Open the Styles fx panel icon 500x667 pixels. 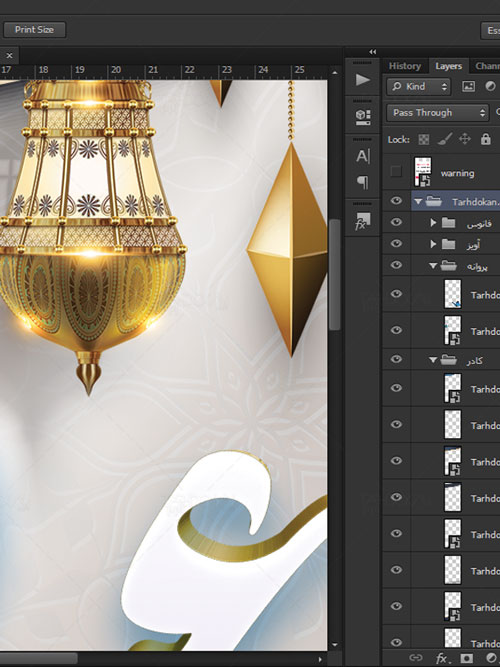[363, 221]
